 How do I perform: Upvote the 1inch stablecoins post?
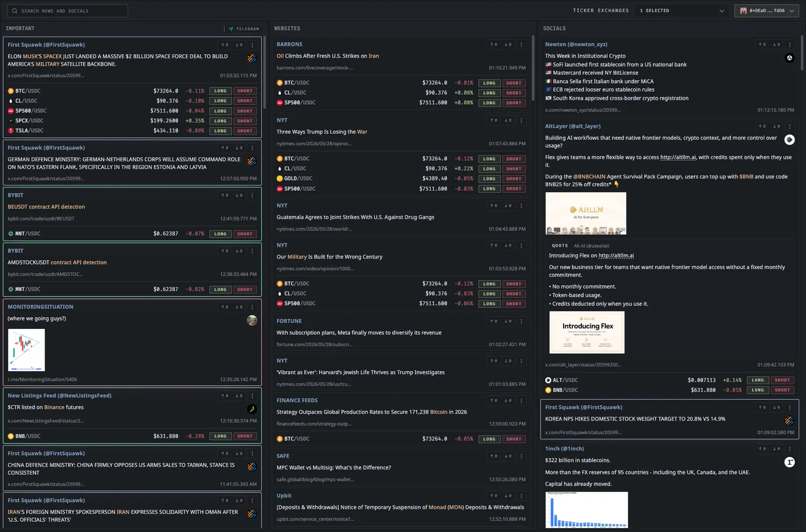coord(762,449)
